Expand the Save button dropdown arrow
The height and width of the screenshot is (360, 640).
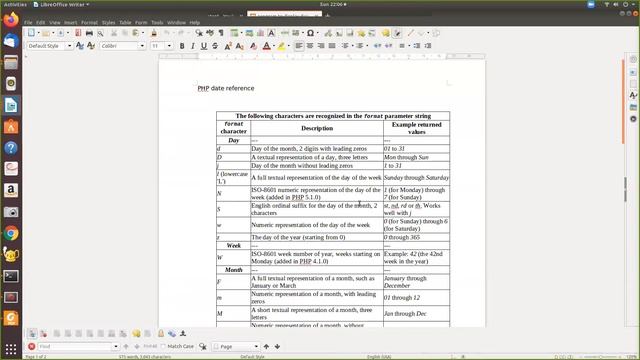68,33
